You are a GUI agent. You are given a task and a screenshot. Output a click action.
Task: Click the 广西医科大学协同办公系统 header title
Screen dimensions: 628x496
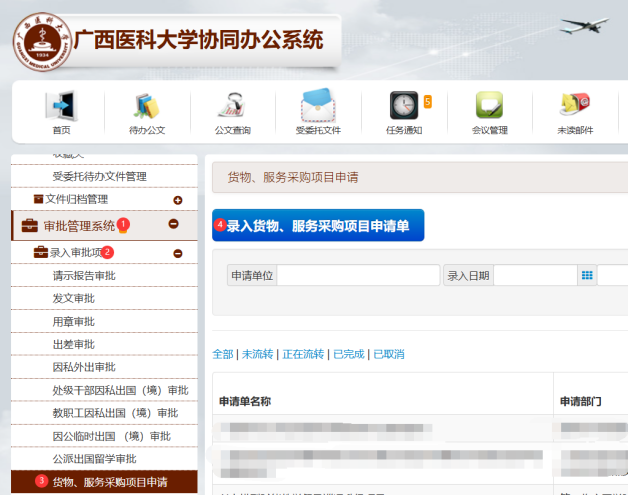pyautogui.click(x=198, y=40)
